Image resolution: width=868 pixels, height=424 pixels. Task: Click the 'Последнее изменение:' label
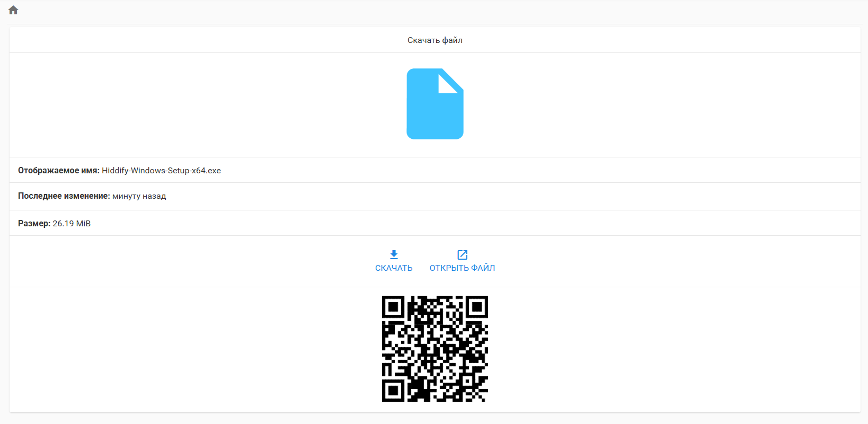[64, 196]
